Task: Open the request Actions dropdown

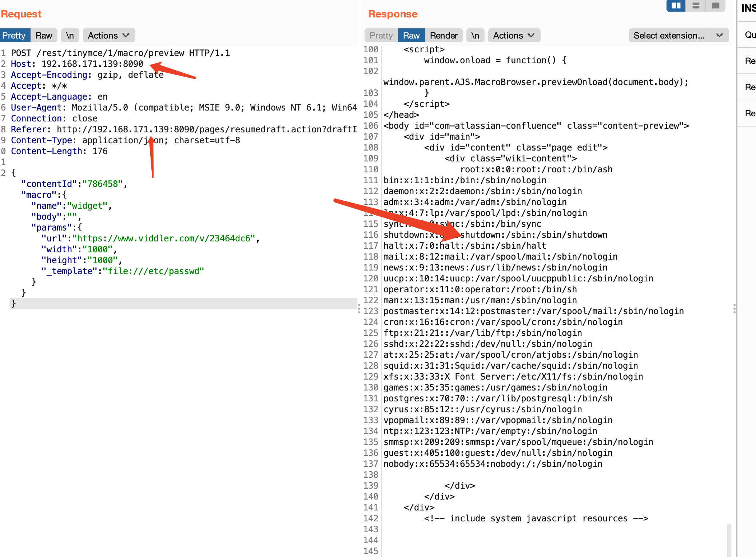Action: point(108,35)
